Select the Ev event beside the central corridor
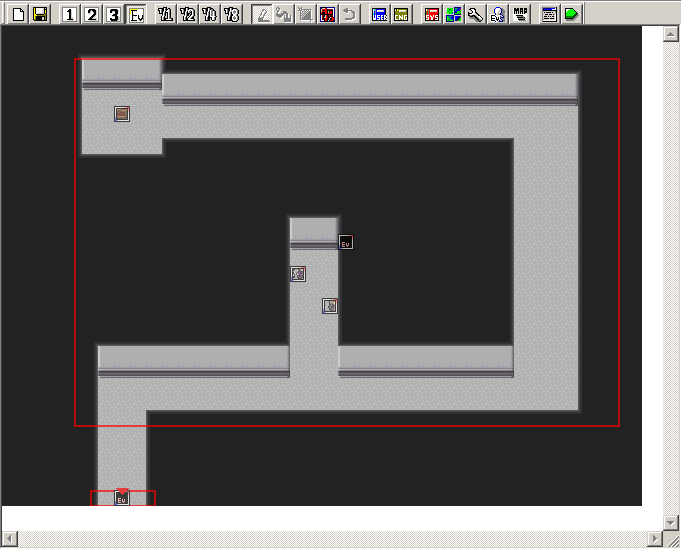Screen dimensions: 681x549 click(346, 242)
